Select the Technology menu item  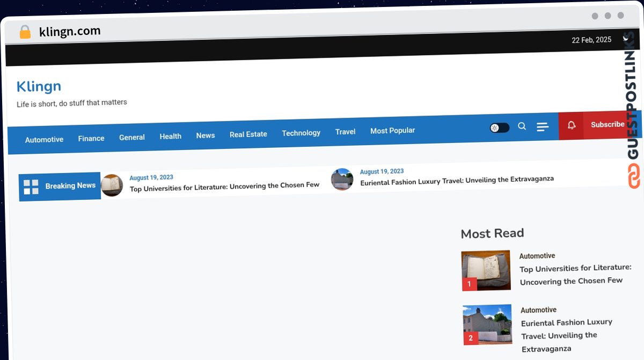coord(301,133)
